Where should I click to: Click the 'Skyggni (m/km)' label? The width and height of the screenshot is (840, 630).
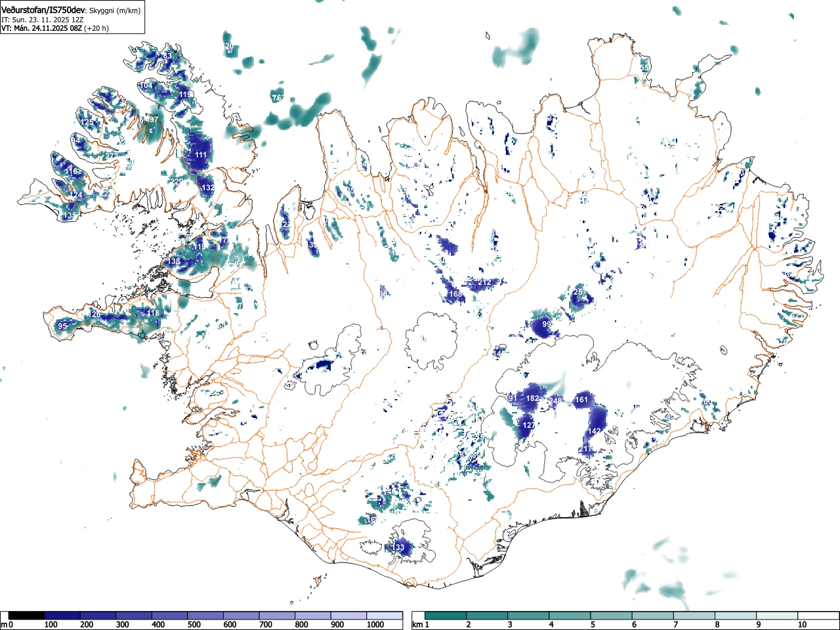[x=115, y=10]
